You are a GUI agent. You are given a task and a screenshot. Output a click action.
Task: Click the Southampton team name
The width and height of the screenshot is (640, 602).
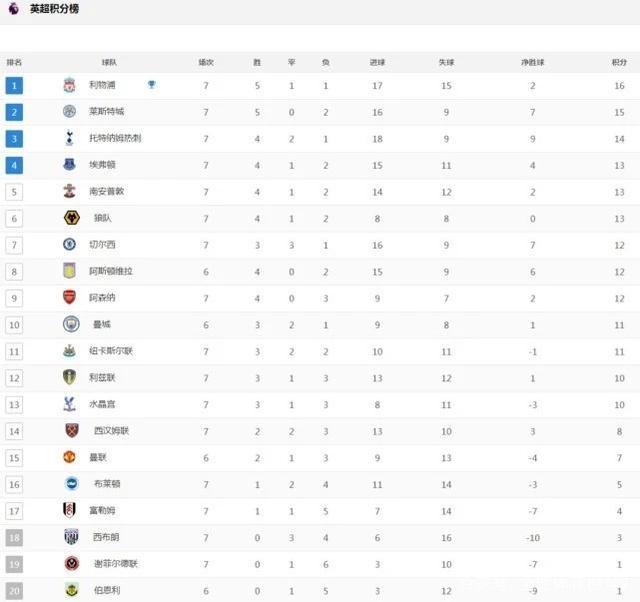pyautogui.click(x=107, y=191)
